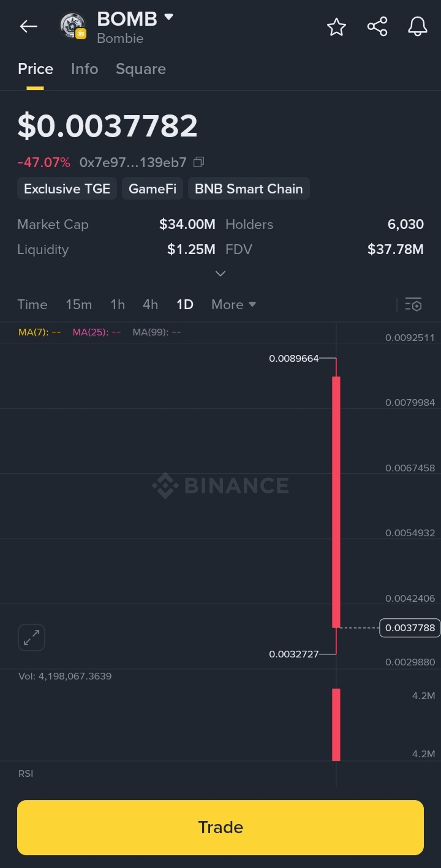Open chart indicator settings icon
The width and height of the screenshot is (441, 868).
[413, 304]
